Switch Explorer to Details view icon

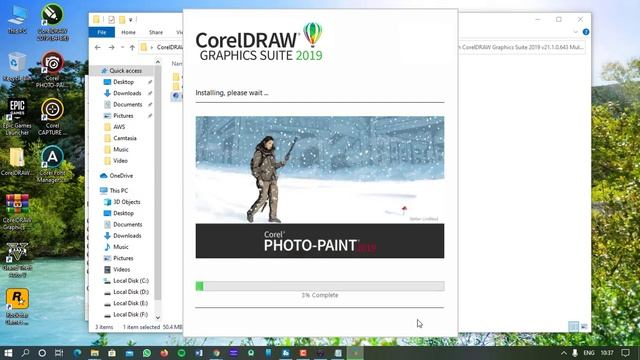coord(573,326)
